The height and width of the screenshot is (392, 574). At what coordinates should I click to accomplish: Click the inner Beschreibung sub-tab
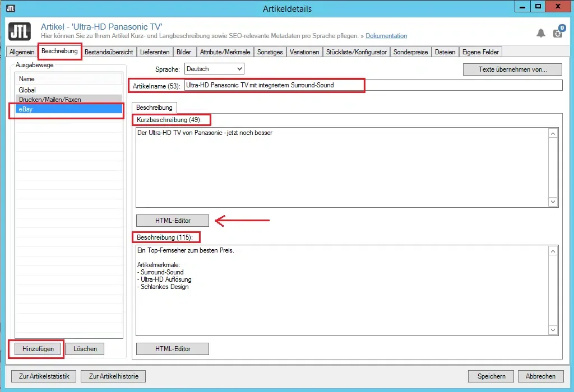click(x=154, y=108)
